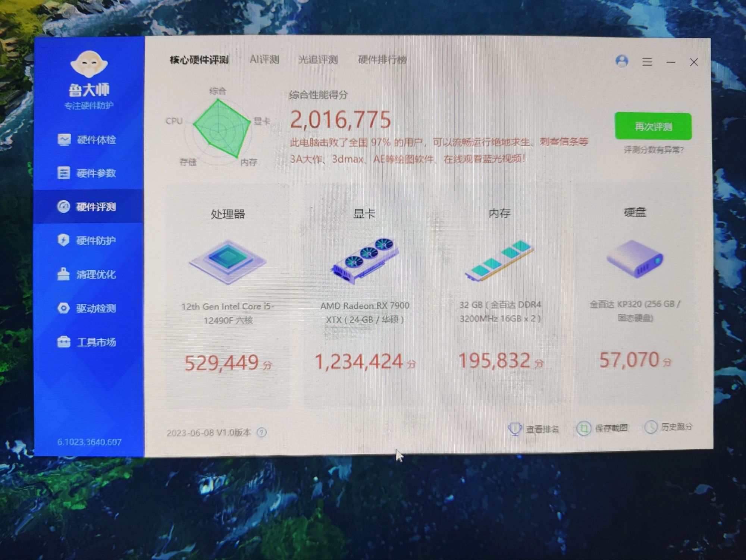The height and width of the screenshot is (560, 746).
Task: Click the 查看排名 view ranking link
Action: point(542,429)
